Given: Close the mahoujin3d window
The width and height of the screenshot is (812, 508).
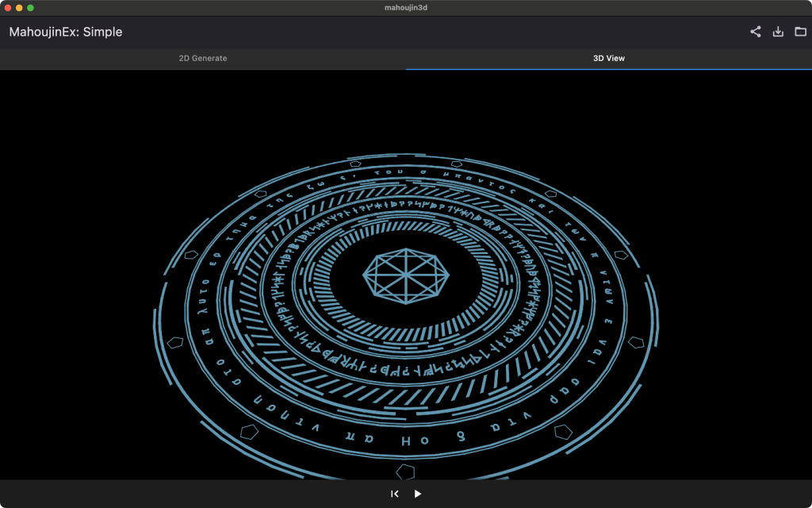Looking at the screenshot, I should coord(8,8).
